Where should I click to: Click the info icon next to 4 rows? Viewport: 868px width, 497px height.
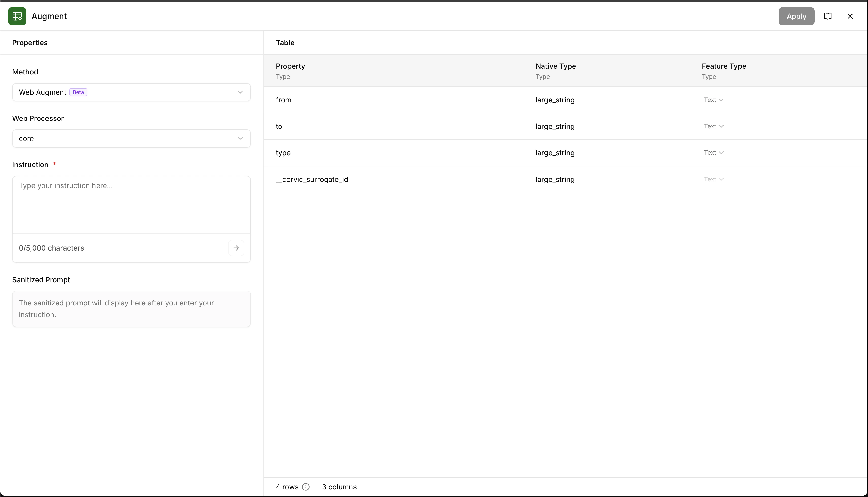click(x=306, y=487)
